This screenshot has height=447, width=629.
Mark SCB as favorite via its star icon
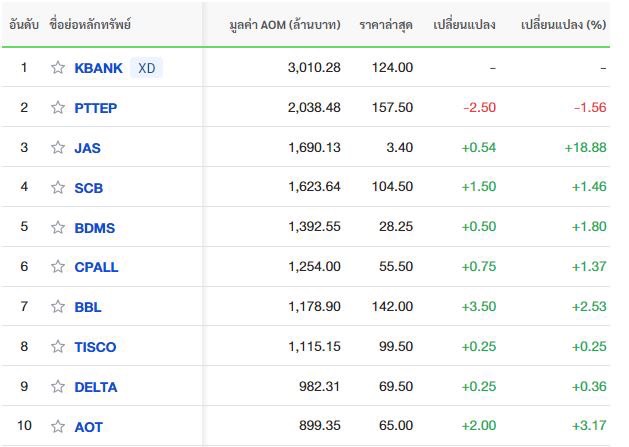58,188
